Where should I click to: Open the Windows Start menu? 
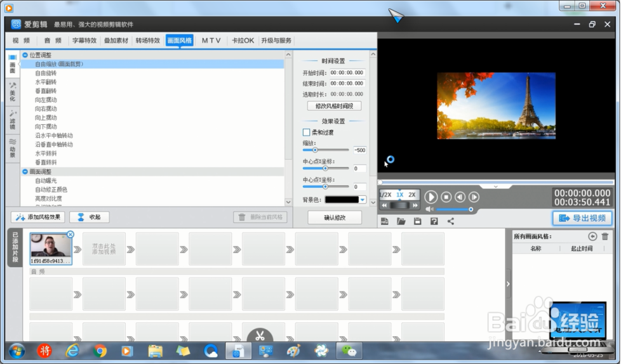(x=17, y=351)
